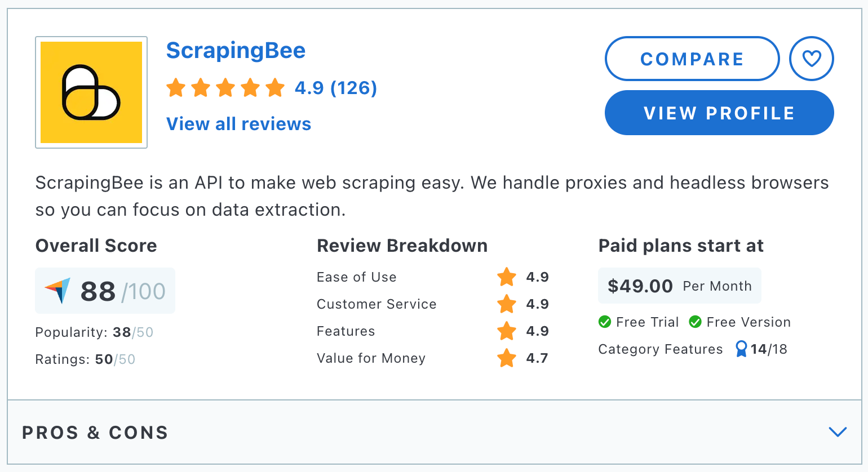Click the 88/100 overall score box
The image size is (868, 472).
[x=105, y=291]
